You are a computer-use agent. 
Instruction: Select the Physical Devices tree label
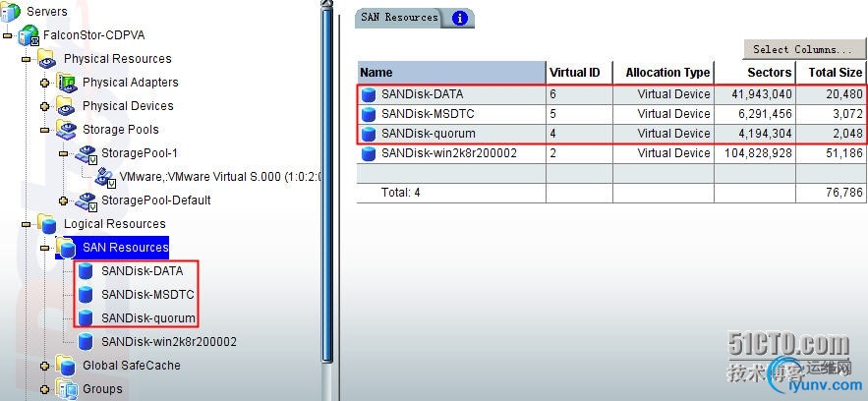coord(128,105)
